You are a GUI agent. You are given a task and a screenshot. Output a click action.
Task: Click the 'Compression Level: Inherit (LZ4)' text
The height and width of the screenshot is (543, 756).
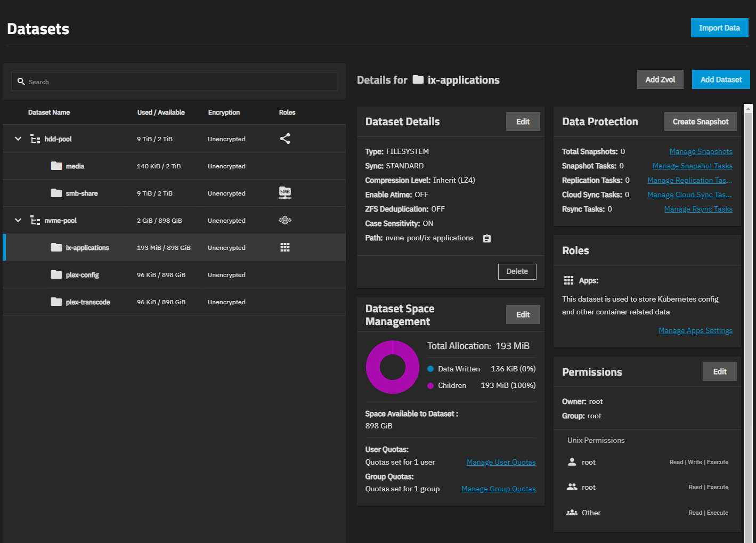pos(420,180)
